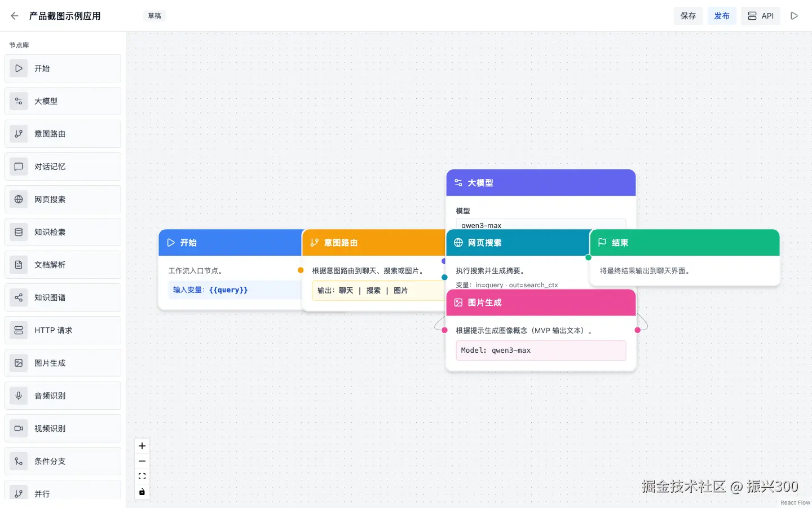Zoom in on the canvas
812x508 pixels.
pyautogui.click(x=142, y=446)
